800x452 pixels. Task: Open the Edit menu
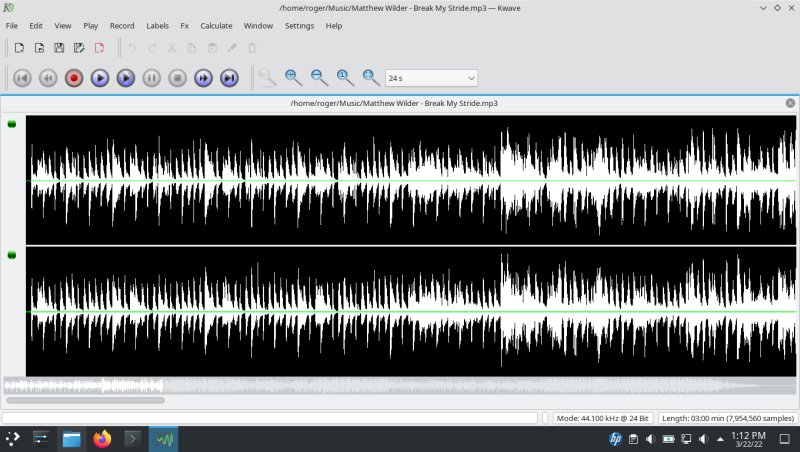[36, 26]
